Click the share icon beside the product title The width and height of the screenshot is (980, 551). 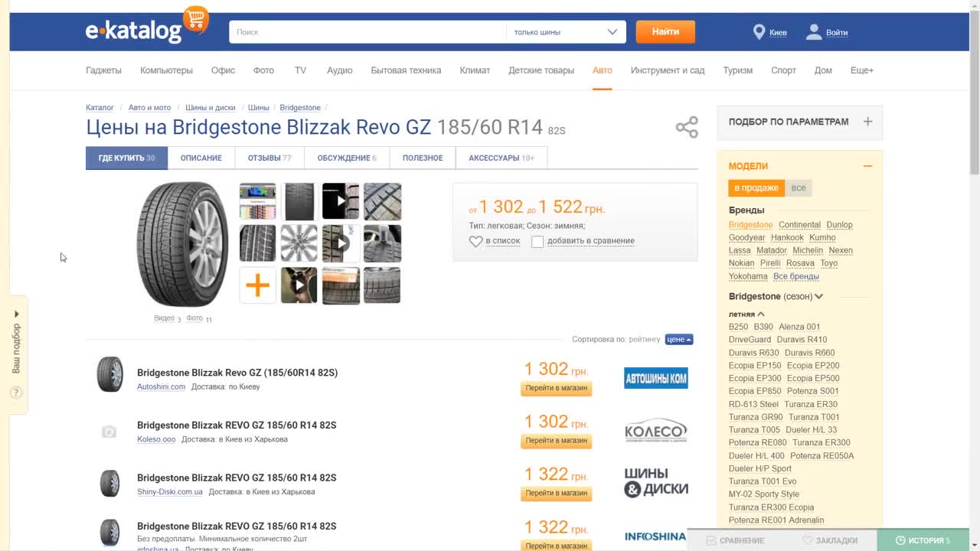687,127
